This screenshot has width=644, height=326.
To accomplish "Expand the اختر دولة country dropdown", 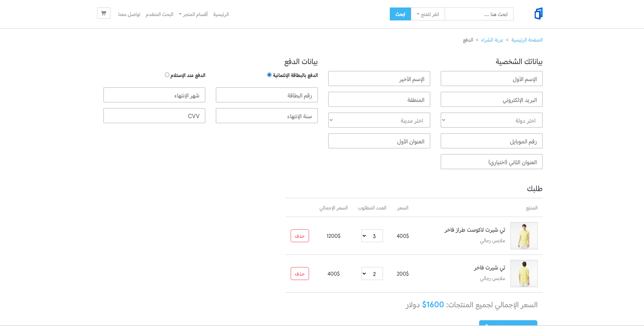I will [x=491, y=120].
